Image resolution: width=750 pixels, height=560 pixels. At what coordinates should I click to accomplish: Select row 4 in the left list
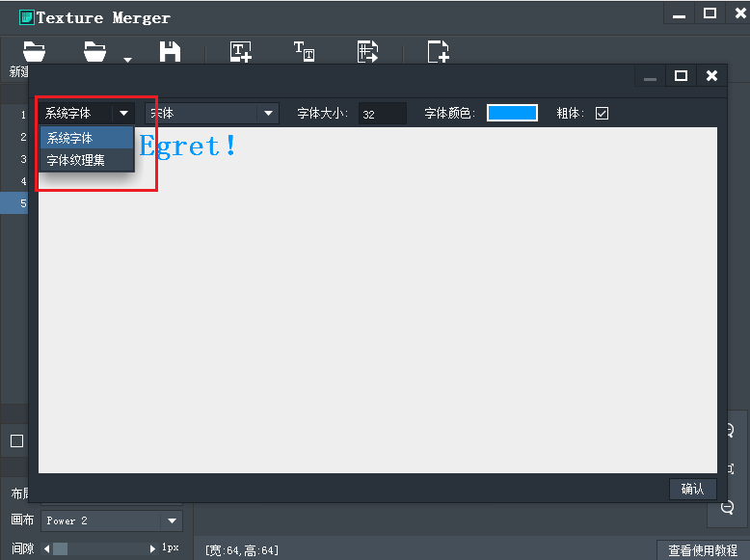coord(14,181)
